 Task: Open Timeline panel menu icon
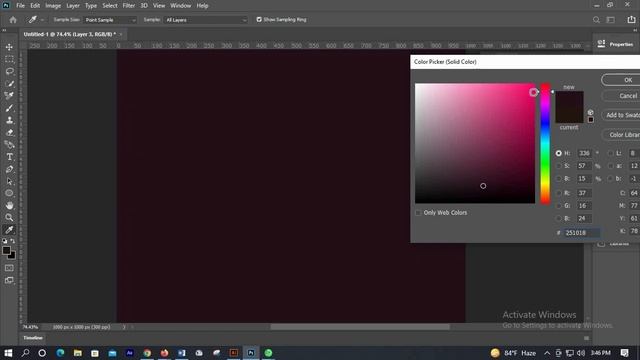pos(587,338)
